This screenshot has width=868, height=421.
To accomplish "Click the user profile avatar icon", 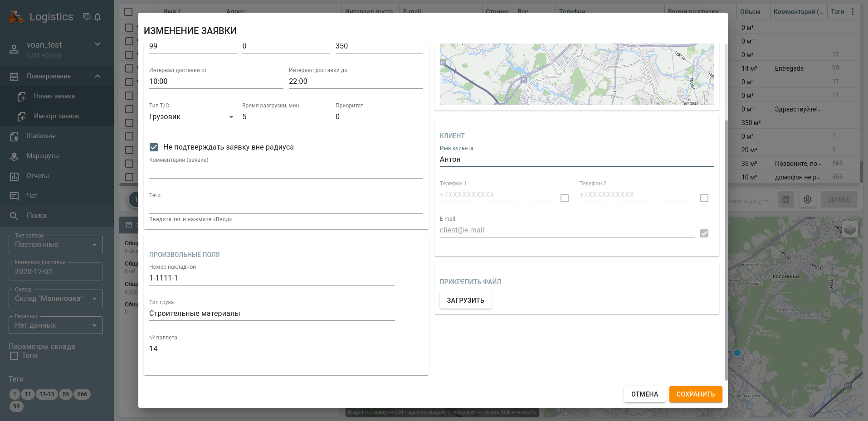I will click(14, 49).
